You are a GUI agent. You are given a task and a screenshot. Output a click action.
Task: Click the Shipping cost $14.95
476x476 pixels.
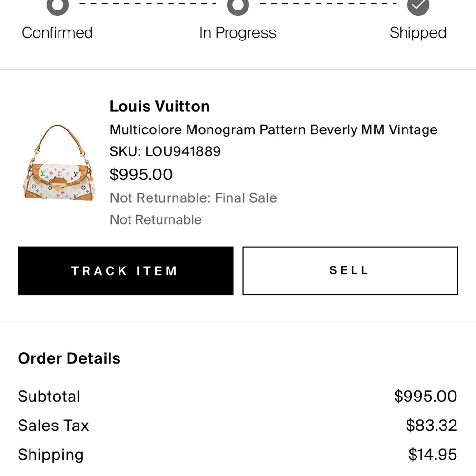tap(432, 454)
